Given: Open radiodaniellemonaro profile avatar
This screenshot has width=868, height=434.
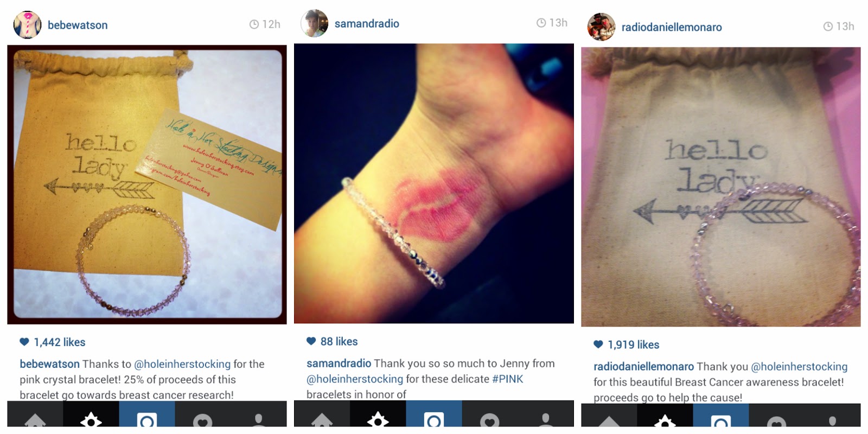Looking at the screenshot, I should click(x=602, y=27).
